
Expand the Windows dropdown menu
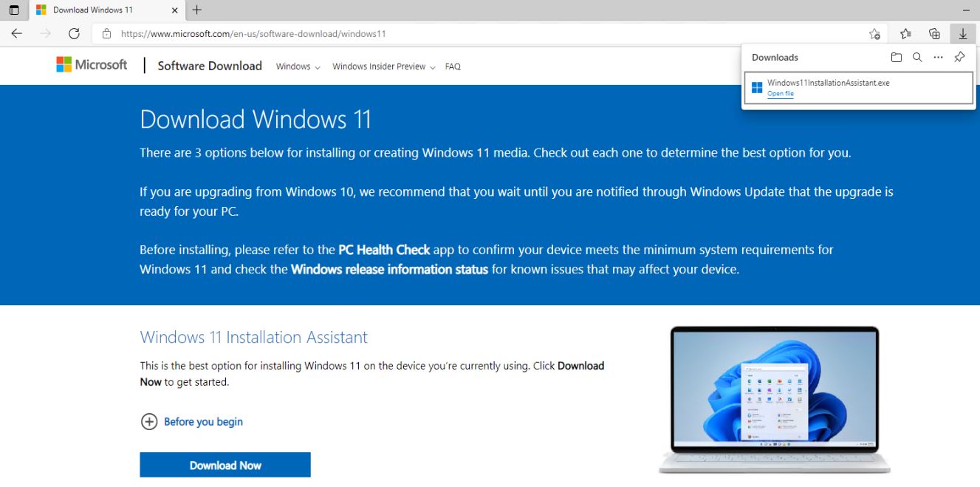click(x=298, y=67)
